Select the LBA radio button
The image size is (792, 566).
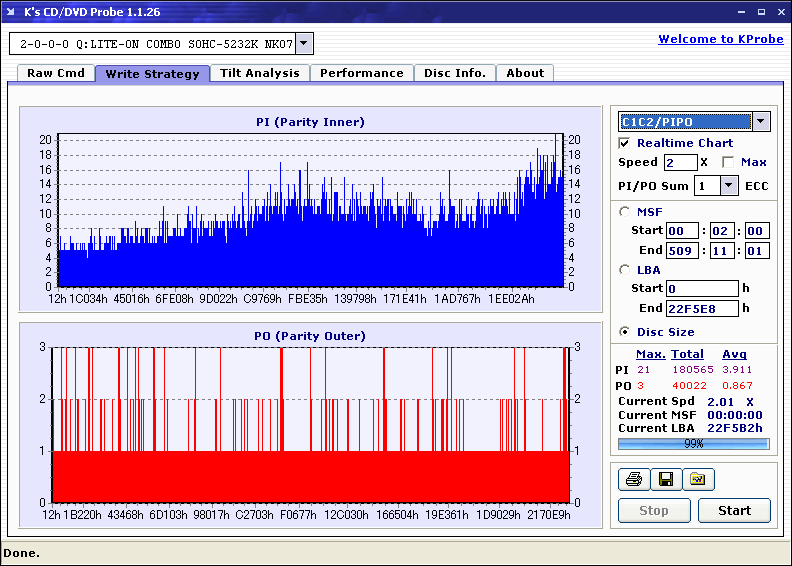[625, 270]
